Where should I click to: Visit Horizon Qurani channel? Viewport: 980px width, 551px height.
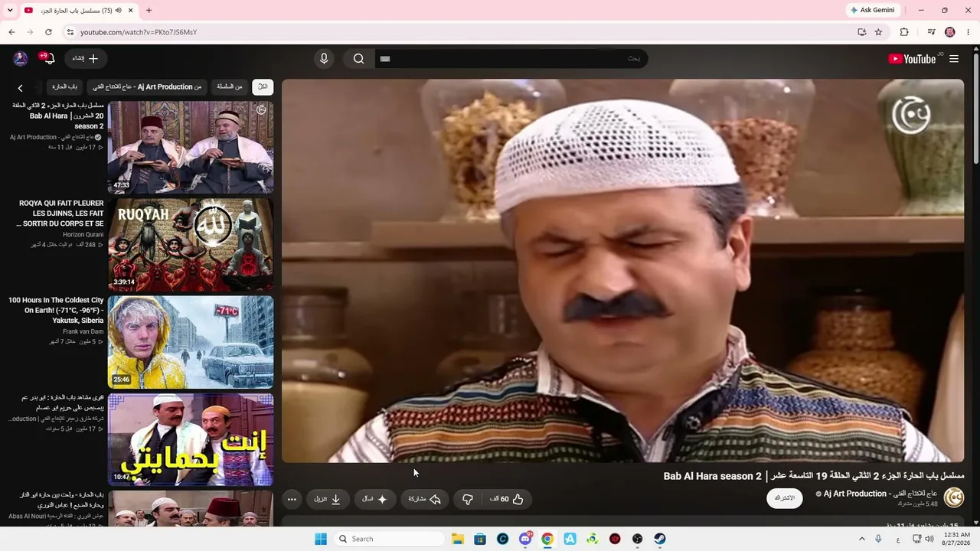83,234
